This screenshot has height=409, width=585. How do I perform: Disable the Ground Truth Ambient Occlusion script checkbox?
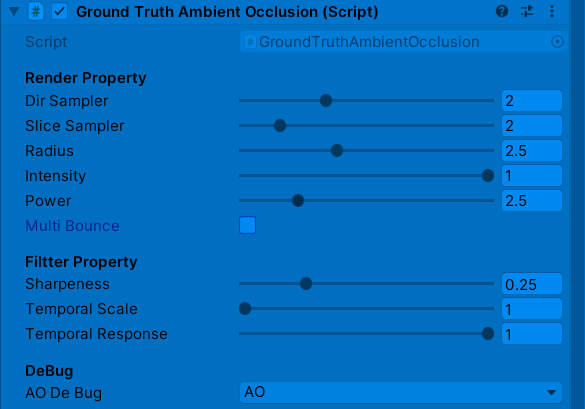[59, 12]
